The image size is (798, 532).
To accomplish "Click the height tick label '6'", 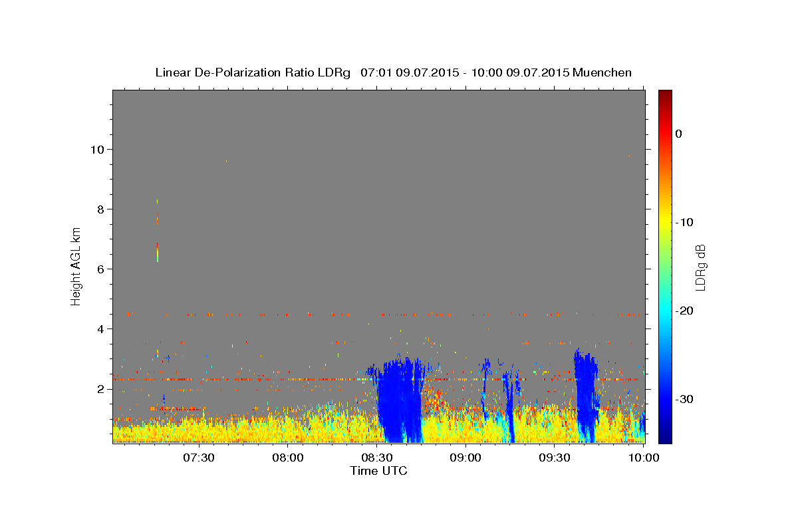I will point(101,269).
